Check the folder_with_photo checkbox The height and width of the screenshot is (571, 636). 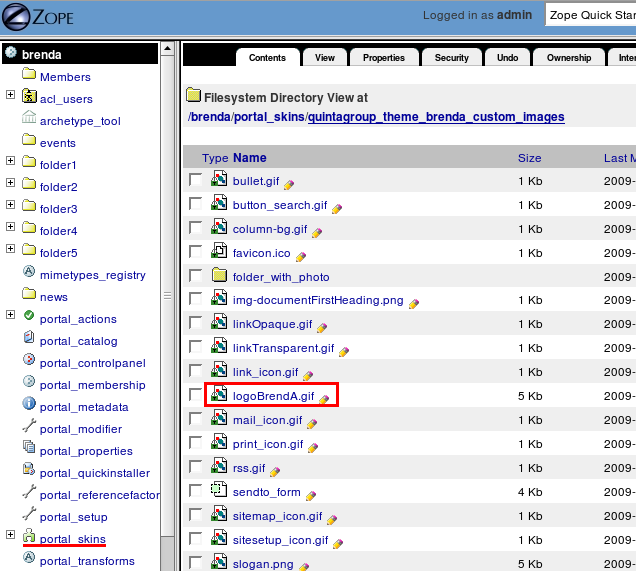coord(196,275)
